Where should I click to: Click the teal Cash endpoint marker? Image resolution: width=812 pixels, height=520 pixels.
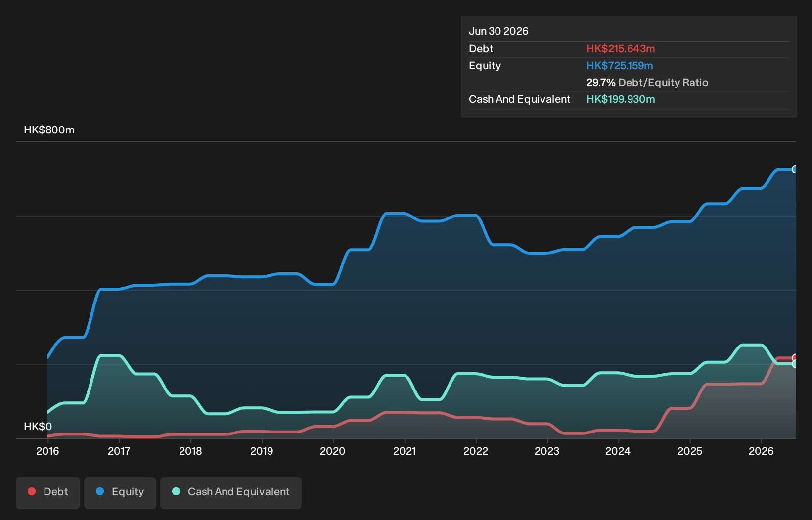(795, 364)
